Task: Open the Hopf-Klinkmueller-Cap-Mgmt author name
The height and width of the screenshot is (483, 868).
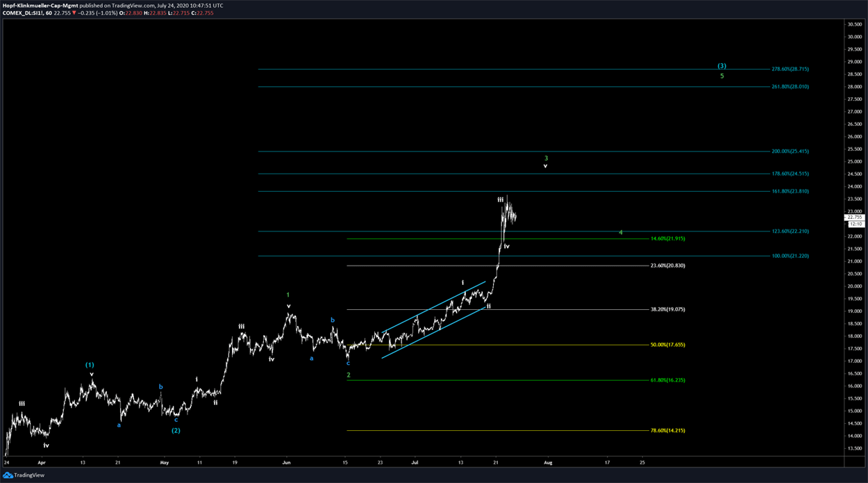Action: tap(40, 4)
